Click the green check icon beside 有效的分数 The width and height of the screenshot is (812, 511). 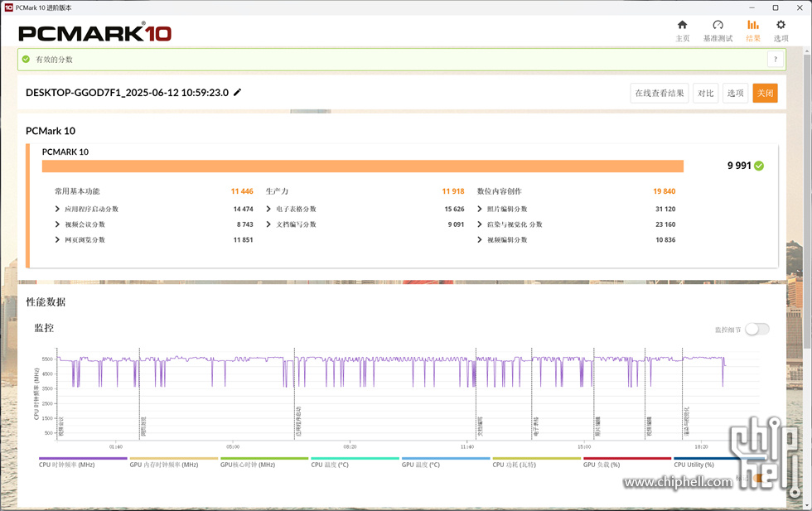[x=26, y=59]
